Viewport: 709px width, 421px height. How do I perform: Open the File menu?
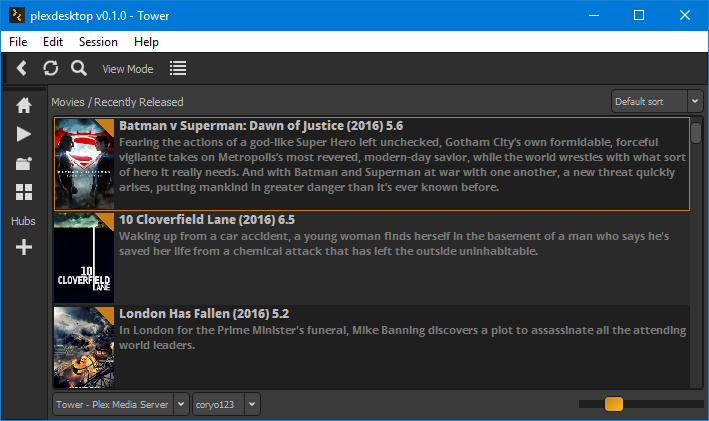point(18,42)
